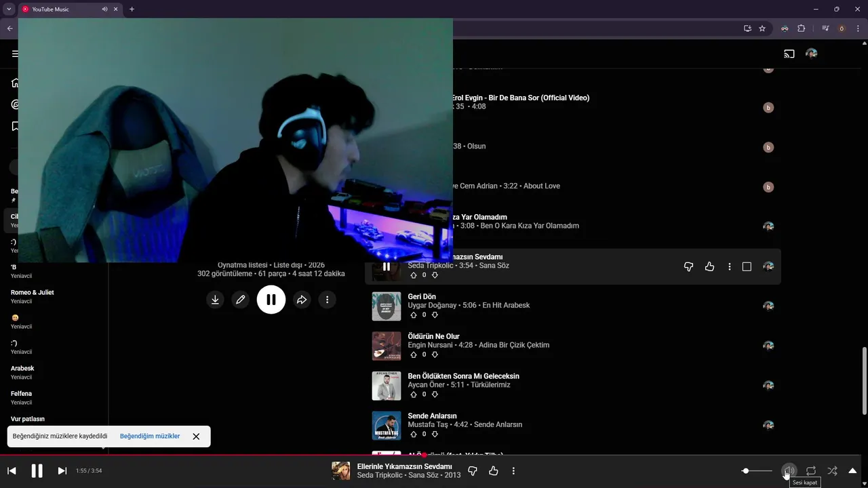Open playlist more actions menu
868x488 pixels.
(327, 300)
